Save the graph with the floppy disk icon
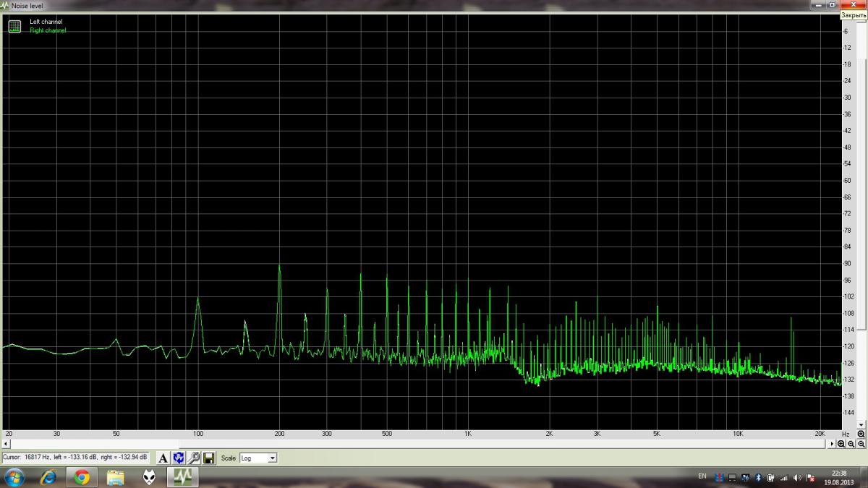 point(208,458)
